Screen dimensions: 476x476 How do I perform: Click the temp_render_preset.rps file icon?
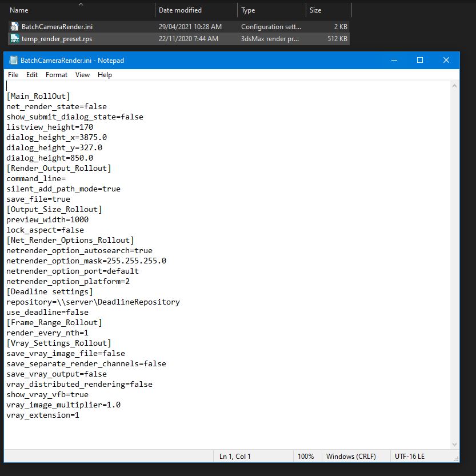click(x=14, y=39)
